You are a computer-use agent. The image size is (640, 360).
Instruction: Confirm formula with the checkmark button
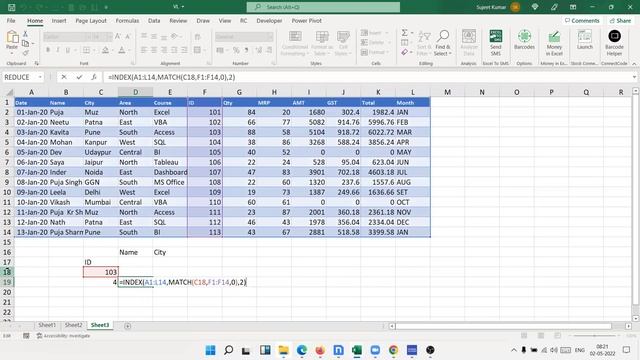pos(79,77)
